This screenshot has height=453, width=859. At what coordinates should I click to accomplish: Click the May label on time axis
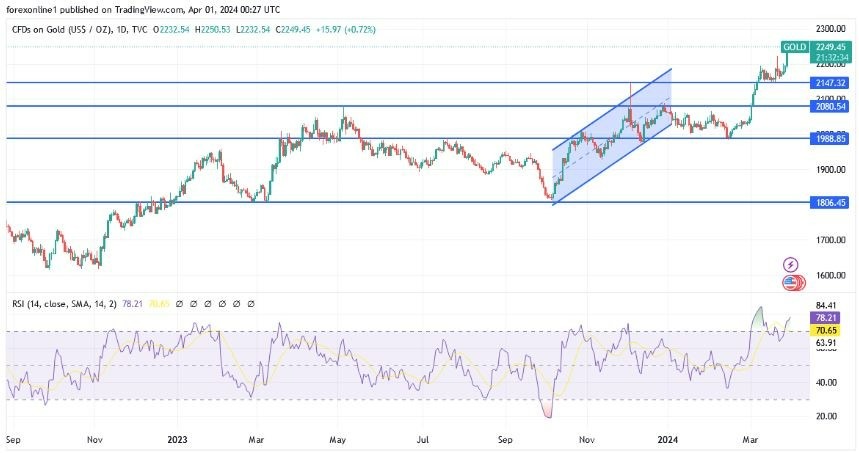[x=337, y=440]
